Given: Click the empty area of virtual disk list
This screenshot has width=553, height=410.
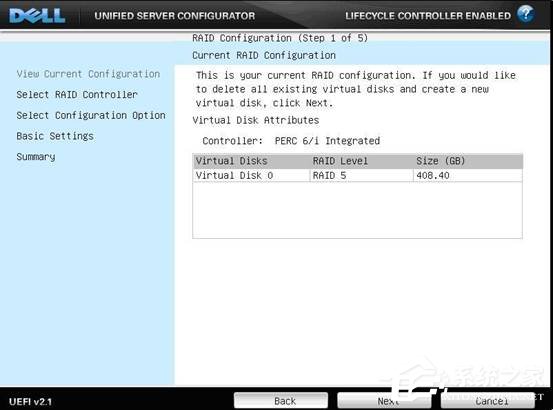Looking at the screenshot, I should (x=357, y=210).
